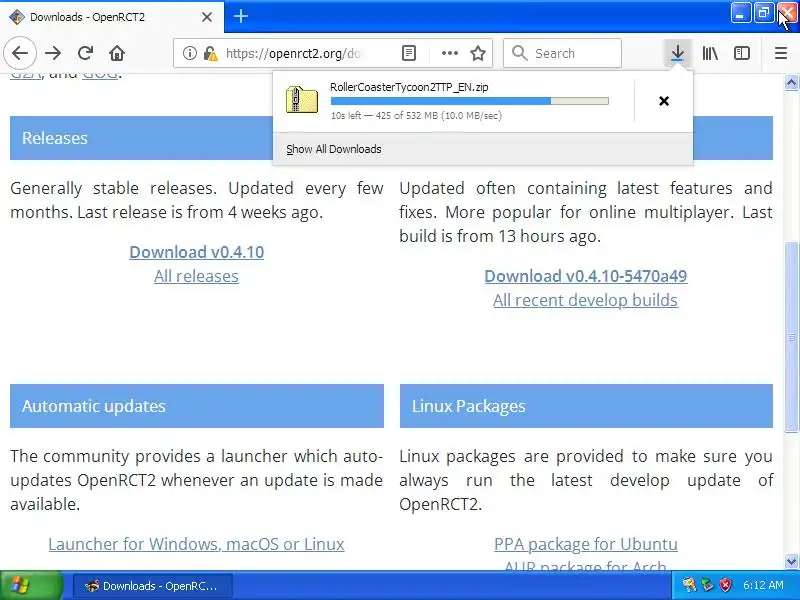The image size is (800, 600).
Task: Show site information icon in address bar
Action: (x=190, y=53)
